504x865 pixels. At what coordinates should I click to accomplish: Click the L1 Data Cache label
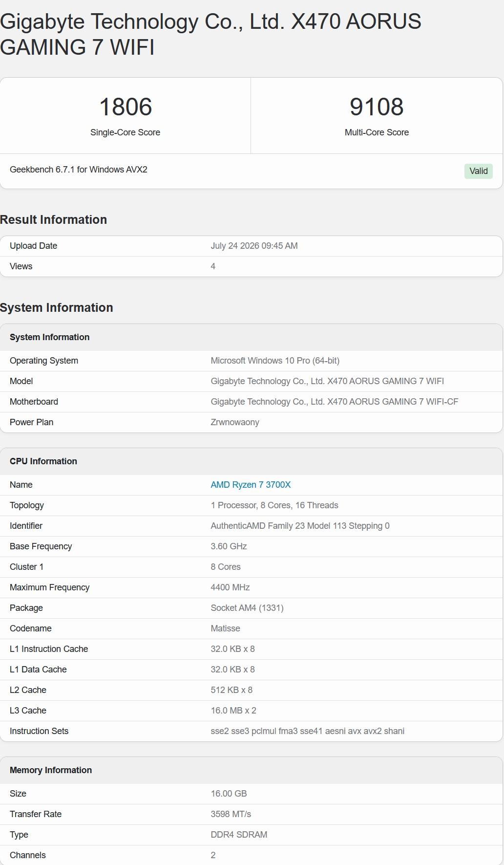(38, 670)
